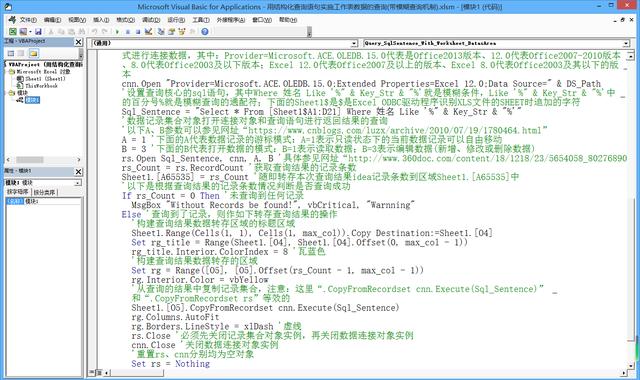Click Full Module View button at bottom-left
This screenshot has height=380, width=640.
pos(100,372)
